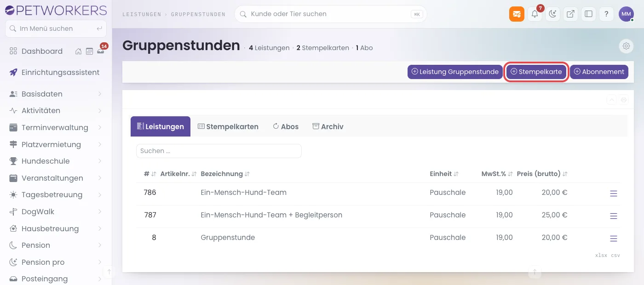
Task: Click scroll-to-top arrow below main content
Action: [535, 273]
